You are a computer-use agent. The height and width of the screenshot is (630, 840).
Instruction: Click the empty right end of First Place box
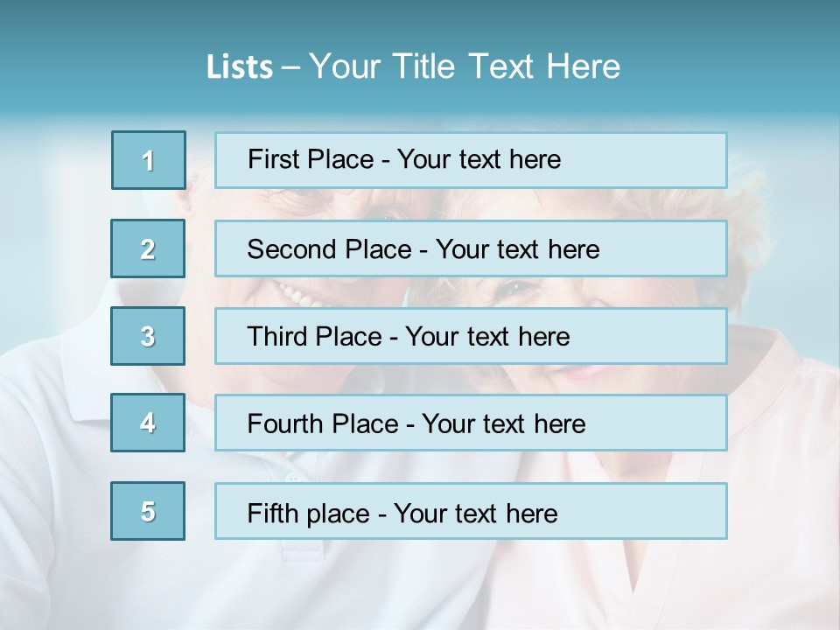(x=665, y=160)
